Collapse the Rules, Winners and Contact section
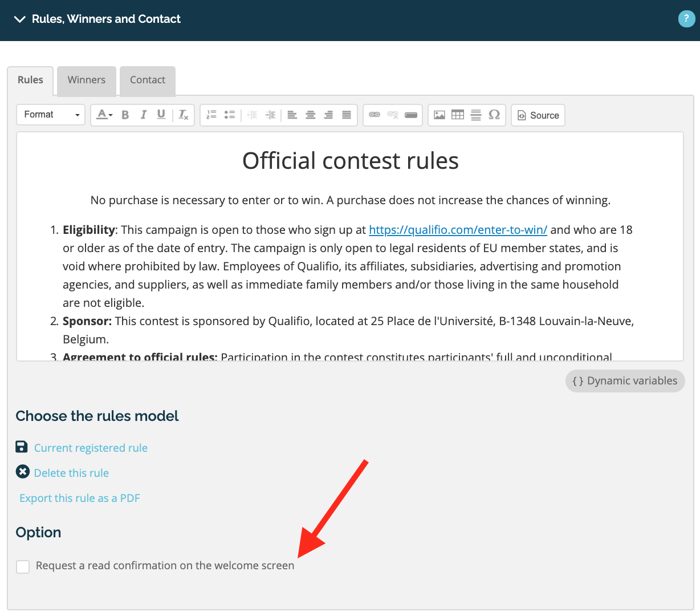The height and width of the screenshot is (616, 700). (x=20, y=19)
